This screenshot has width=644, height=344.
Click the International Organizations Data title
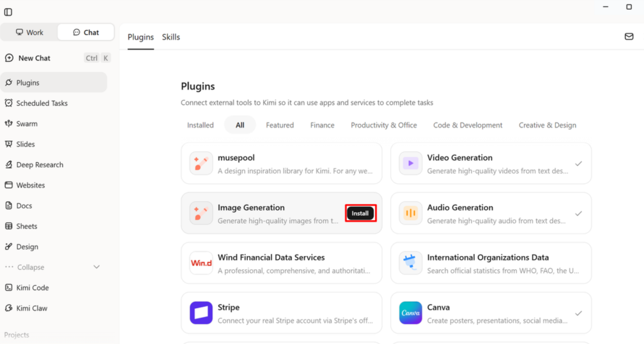[x=488, y=257]
